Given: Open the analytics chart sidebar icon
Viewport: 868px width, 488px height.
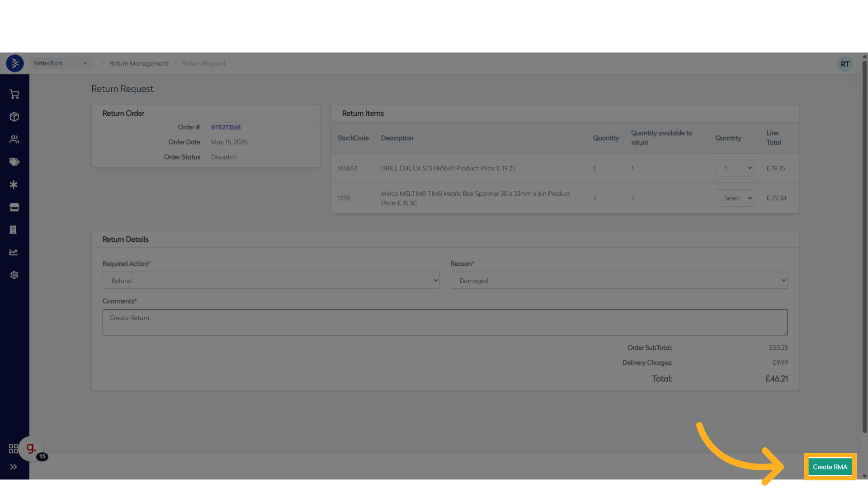Looking at the screenshot, I should point(14,253).
